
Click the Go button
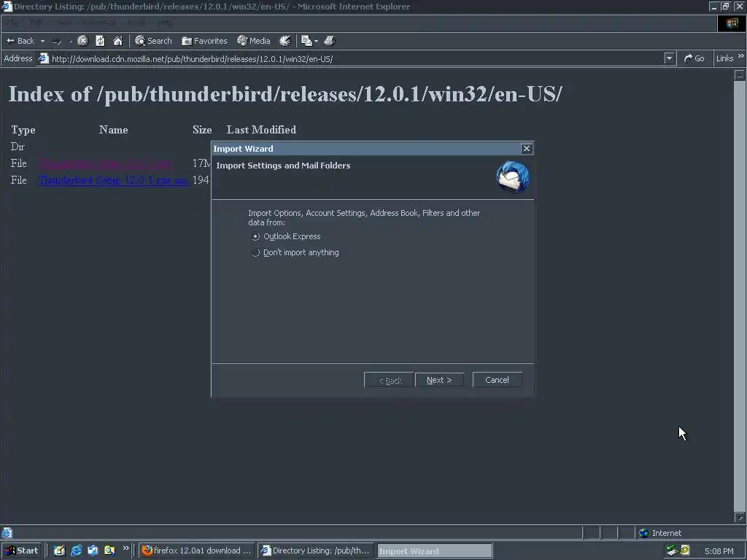point(694,58)
